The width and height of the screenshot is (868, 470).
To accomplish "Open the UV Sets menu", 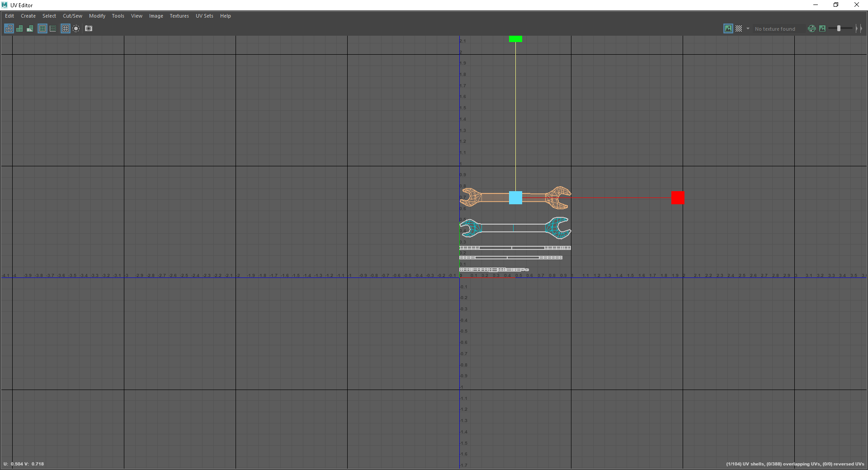I will coord(204,16).
